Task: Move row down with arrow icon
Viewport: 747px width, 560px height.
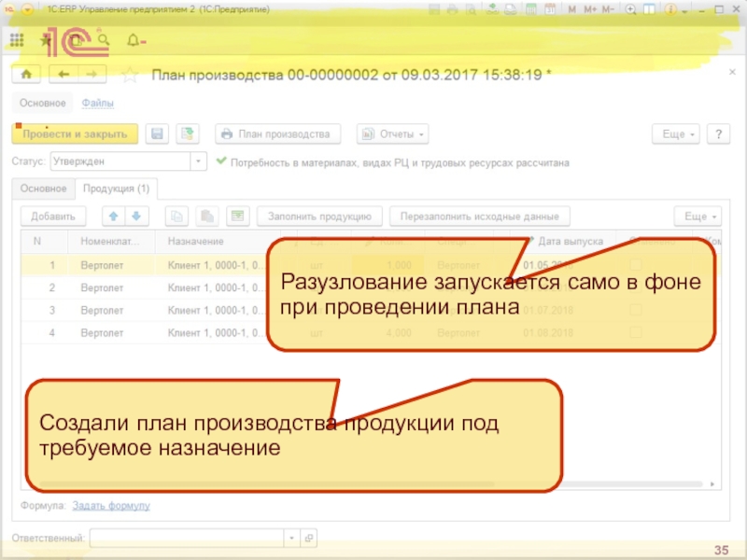Action: pyautogui.click(x=136, y=216)
